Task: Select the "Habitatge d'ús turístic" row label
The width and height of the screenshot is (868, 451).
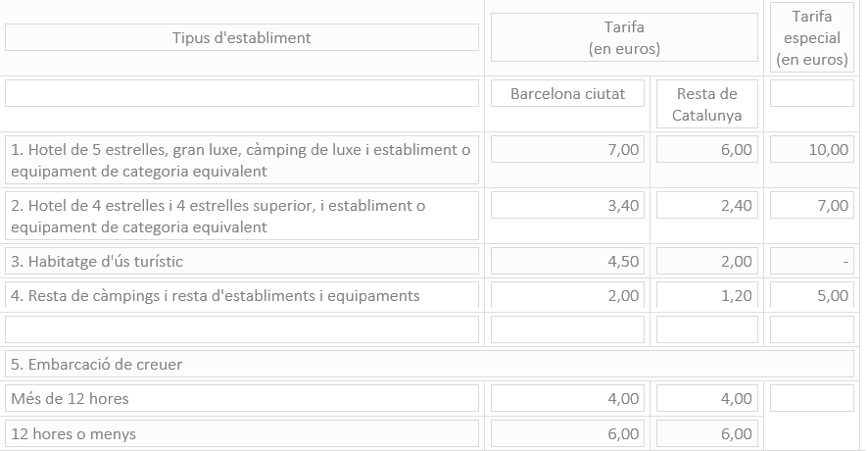Action: [242, 262]
